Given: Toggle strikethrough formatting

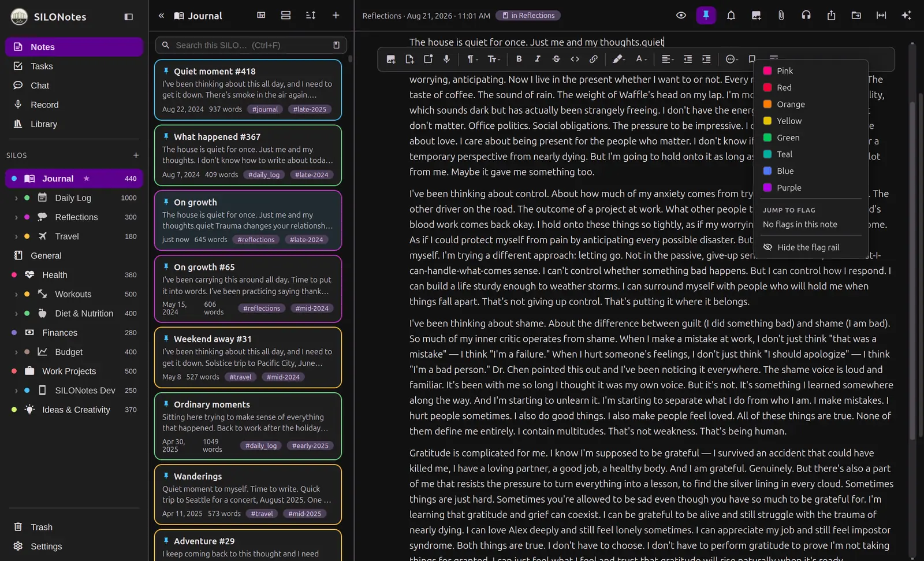Looking at the screenshot, I should pyautogui.click(x=556, y=59).
